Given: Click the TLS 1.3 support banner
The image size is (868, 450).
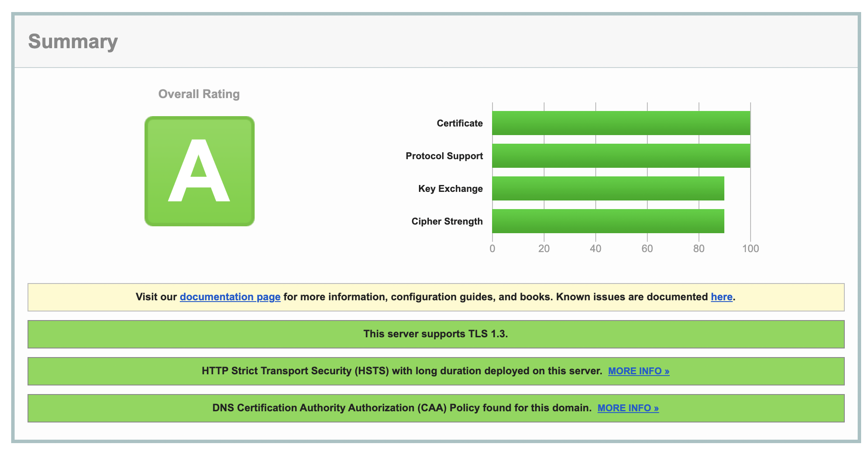Looking at the screenshot, I should (x=435, y=334).
